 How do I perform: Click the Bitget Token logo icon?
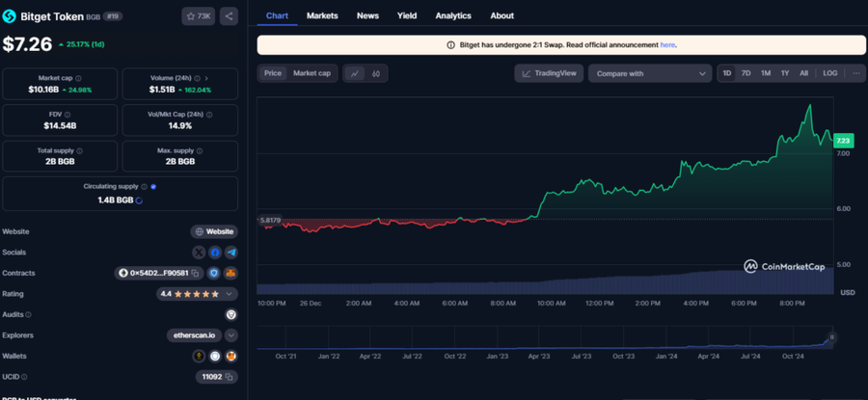pyautogui.click(x=10, y=16)
